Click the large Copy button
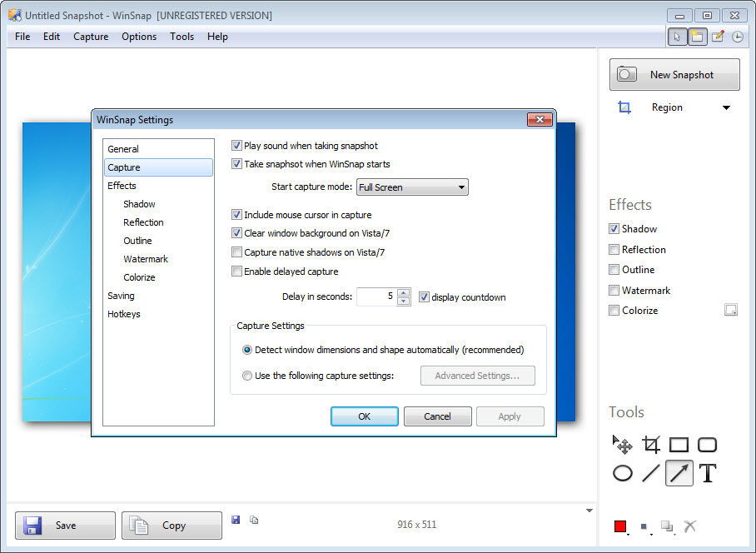 [x=172, y=526]
